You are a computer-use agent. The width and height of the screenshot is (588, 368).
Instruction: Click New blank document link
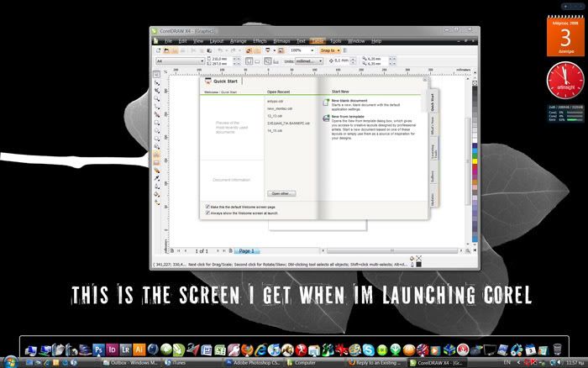click(x=349, y=101)
